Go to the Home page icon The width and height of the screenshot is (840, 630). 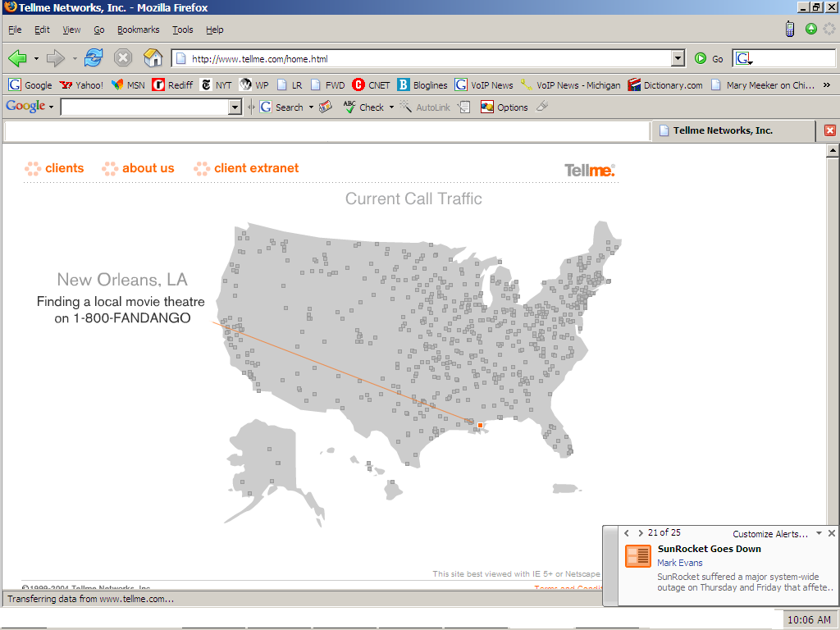pos(153,58)
